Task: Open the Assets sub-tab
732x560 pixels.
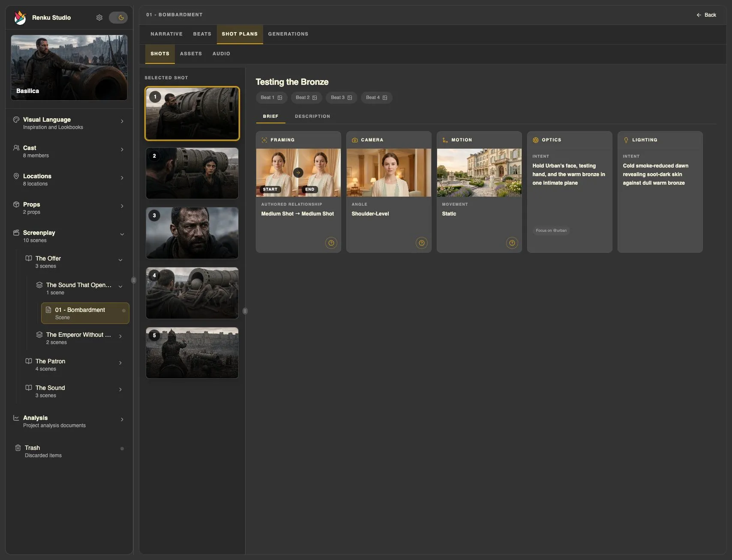Action: tap(191, 54)
